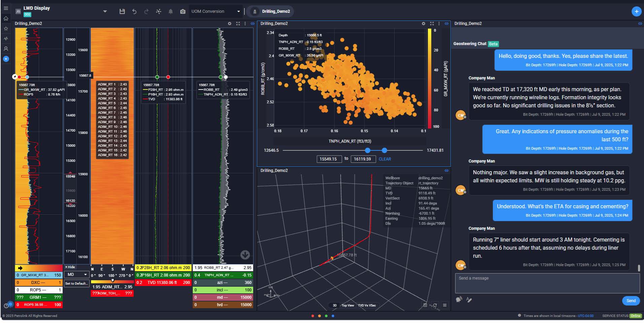The image size is (644, 325).
Task: Click the right depth range slider handle
Action: pos(384,150)
